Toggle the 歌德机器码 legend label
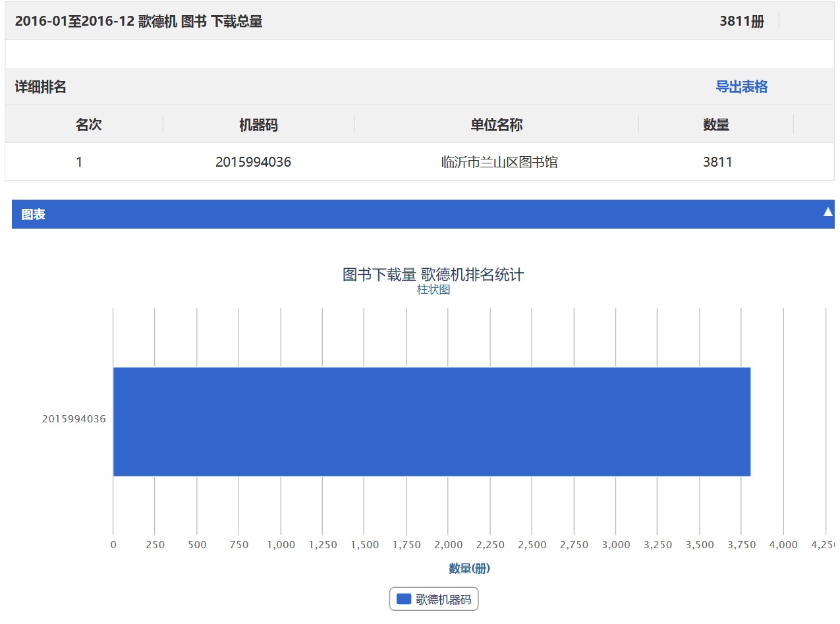 tap(443, 600)
